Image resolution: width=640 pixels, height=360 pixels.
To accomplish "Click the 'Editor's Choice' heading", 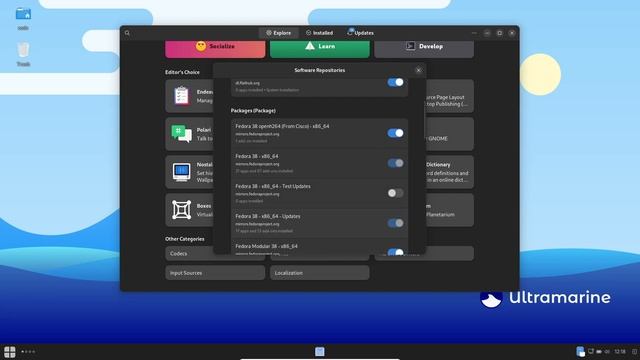I will (182, 72).
